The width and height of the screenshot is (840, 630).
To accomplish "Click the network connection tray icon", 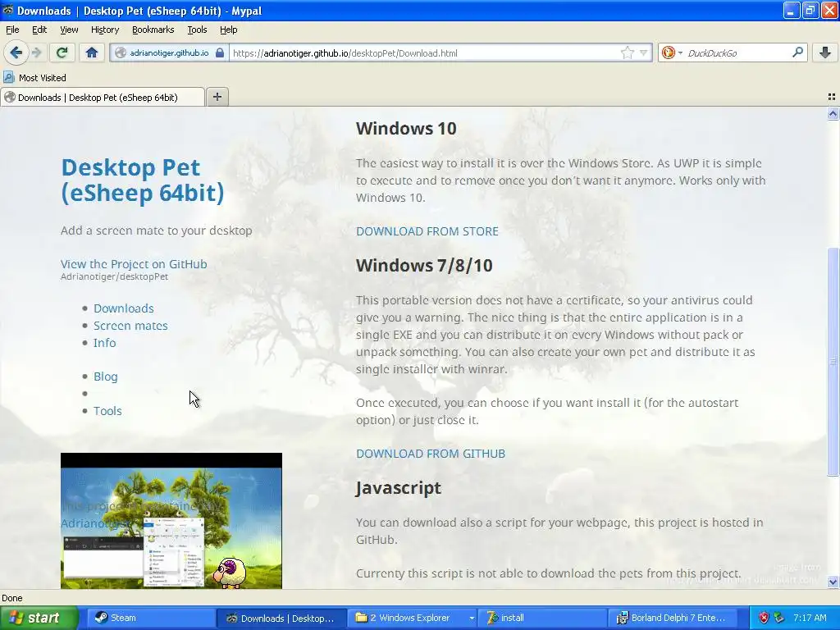I will [778, 618].
